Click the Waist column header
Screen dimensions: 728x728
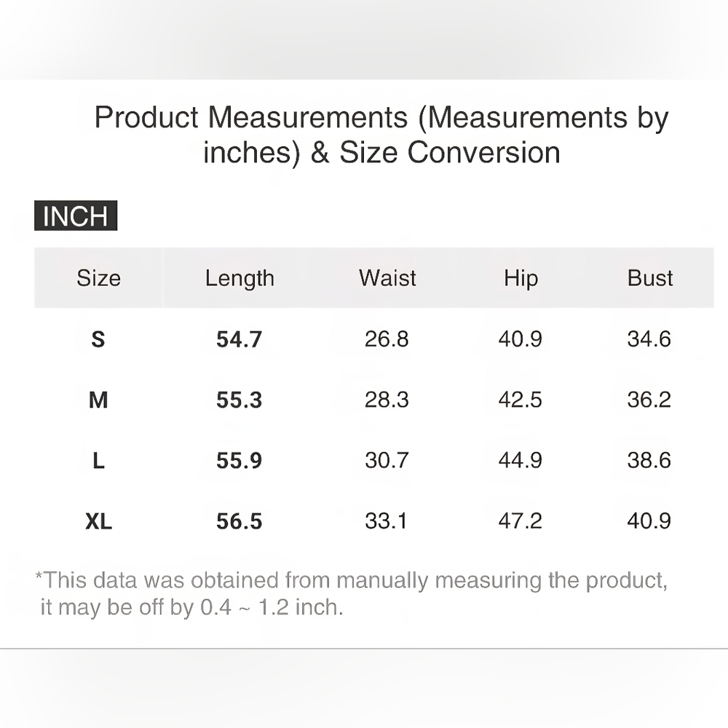click(387, 278)
